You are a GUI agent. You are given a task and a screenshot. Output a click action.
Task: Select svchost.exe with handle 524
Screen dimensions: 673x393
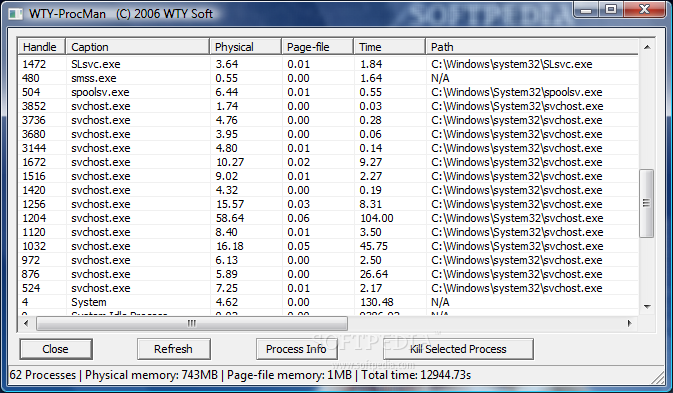328,288
